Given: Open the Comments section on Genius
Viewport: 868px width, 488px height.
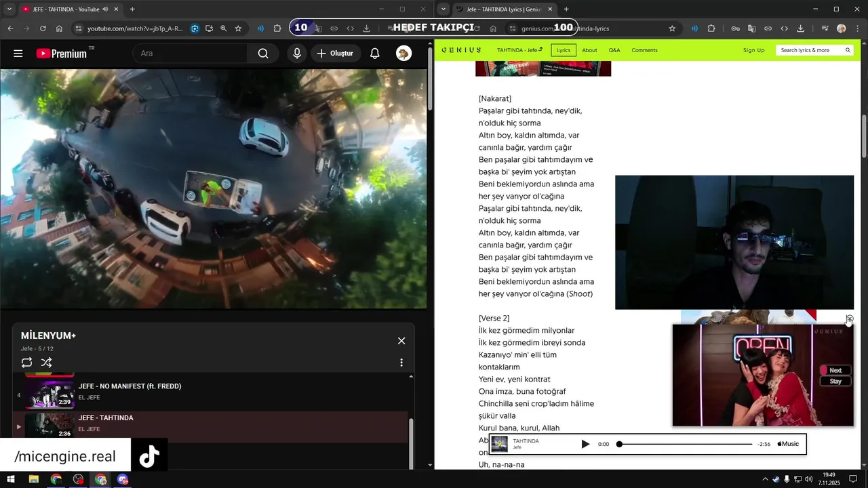Looking at the screenshot, I should click(x=644, y=50).
